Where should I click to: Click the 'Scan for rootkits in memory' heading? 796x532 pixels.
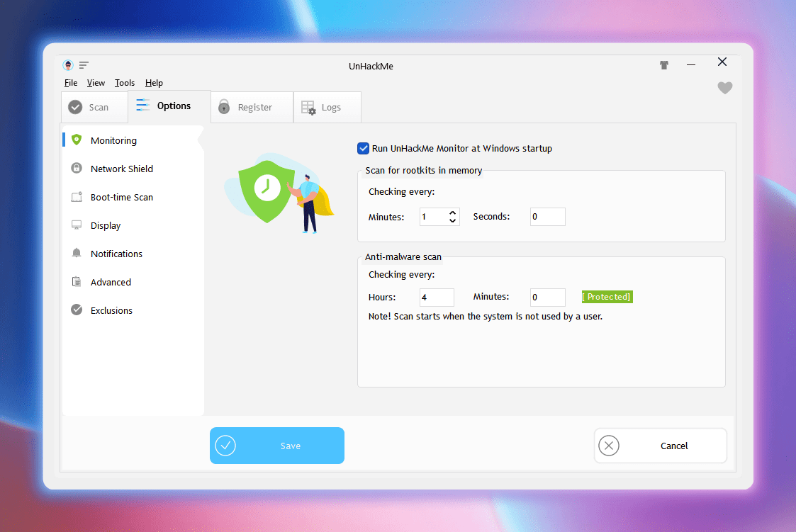[424, 171]
